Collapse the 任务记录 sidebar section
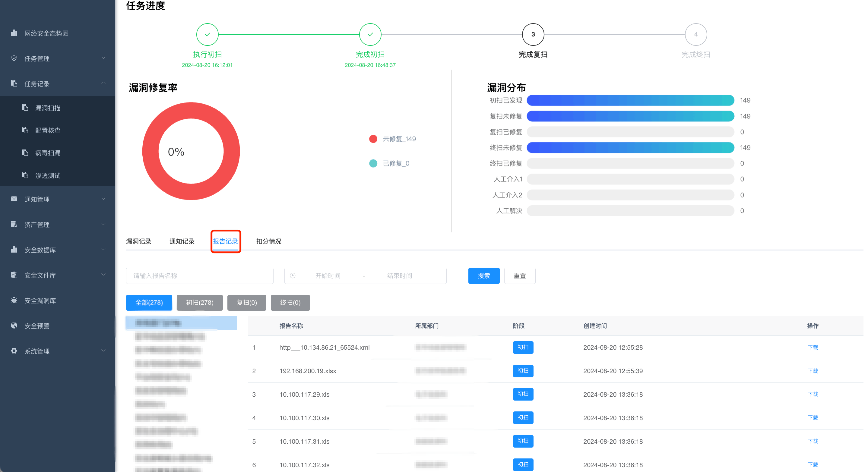The image size is (868, 472). coord(103,83)
